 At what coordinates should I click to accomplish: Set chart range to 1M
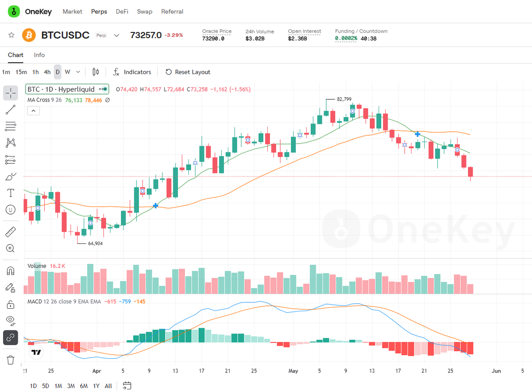[x=58, y=386]
